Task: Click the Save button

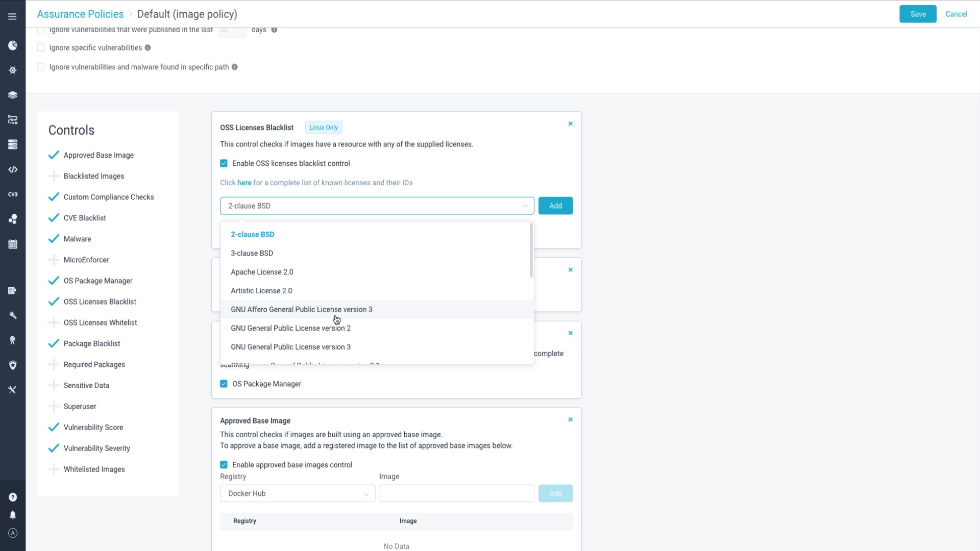Action: 918,14
